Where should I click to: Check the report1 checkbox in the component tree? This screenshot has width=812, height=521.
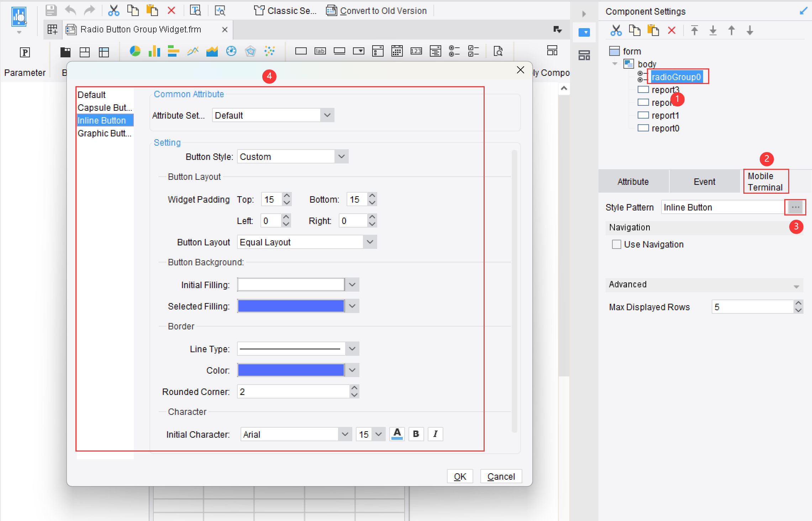click(x=643, y=115)
